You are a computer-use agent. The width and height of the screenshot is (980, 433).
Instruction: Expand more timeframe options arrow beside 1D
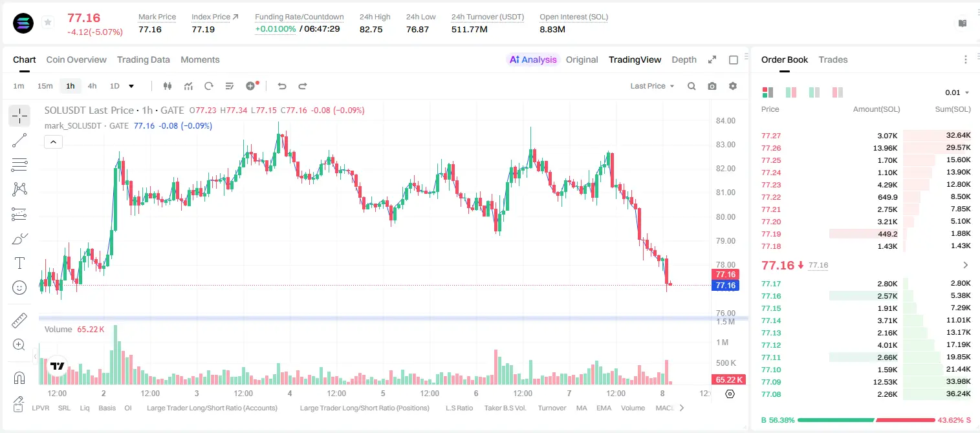pyautogui.click(x=131, y=86)
